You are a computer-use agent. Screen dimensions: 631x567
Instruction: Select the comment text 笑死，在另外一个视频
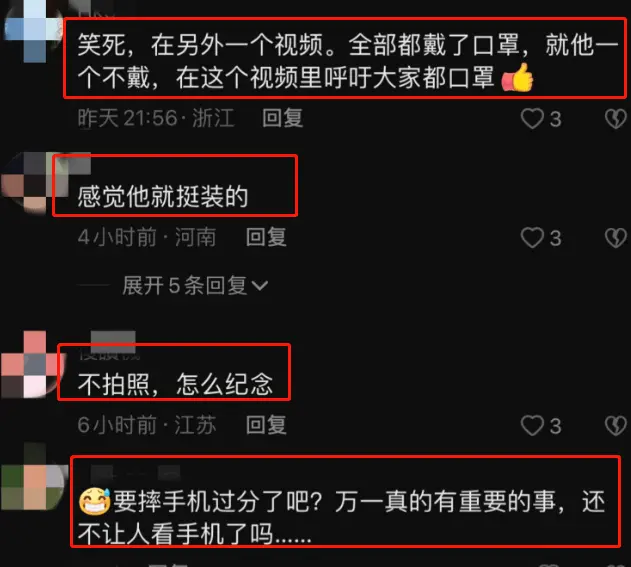click(x=200, y=44)
